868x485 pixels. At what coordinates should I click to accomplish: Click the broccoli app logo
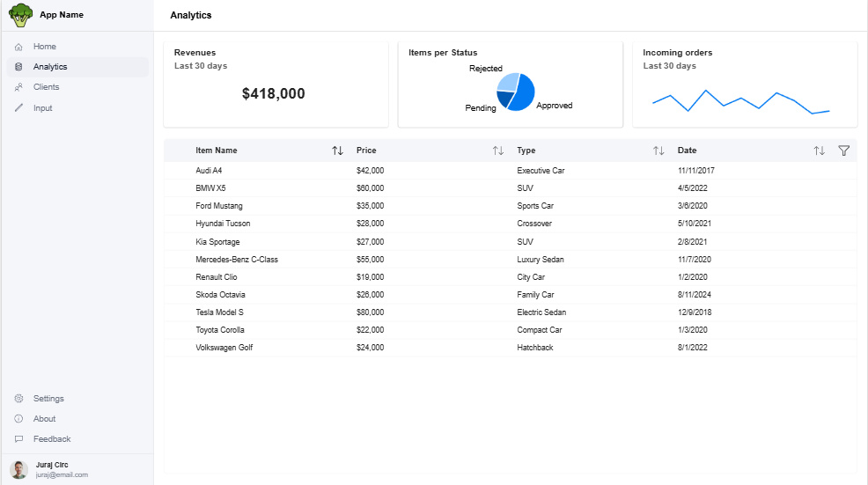(x=20, y=15)
